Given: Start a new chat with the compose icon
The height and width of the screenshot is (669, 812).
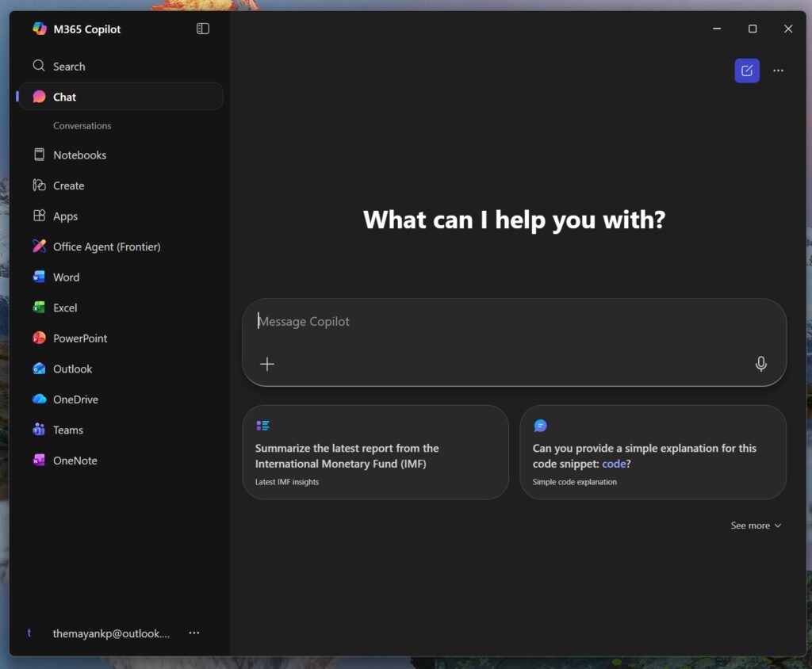Looking at the screenshot, I should (x=746, y=71).
